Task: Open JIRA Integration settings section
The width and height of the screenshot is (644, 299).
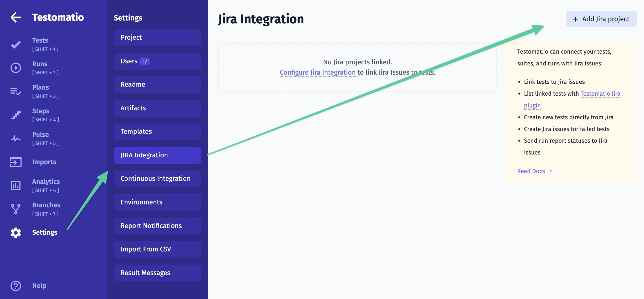Action: click(x=157, y=155)
